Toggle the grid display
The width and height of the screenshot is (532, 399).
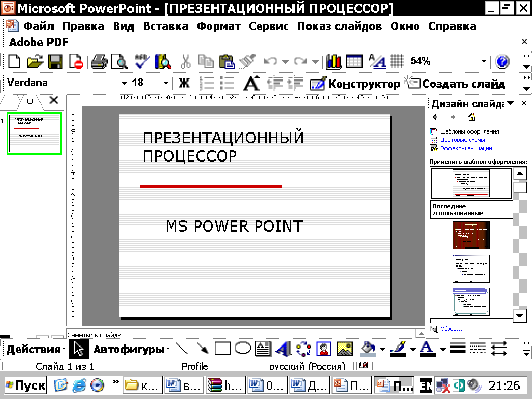[x=397, y=61]
